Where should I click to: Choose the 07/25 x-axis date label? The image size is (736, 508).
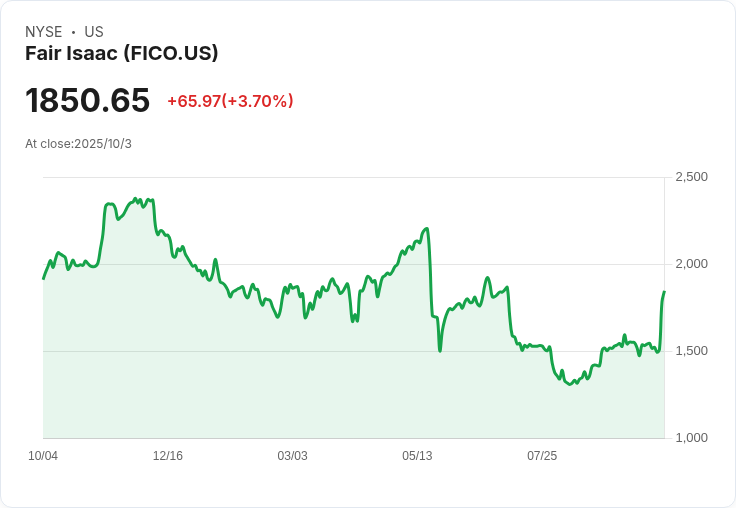point(542,456)
